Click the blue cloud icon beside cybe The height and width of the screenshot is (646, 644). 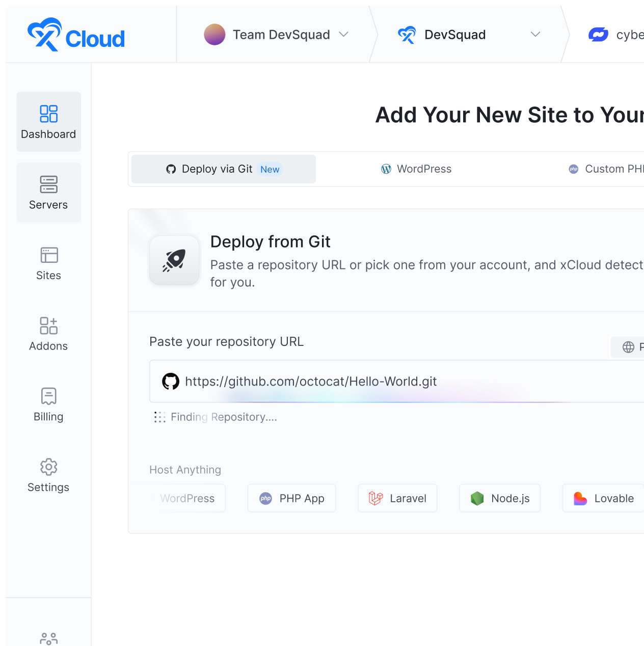(x=598, y=35)
